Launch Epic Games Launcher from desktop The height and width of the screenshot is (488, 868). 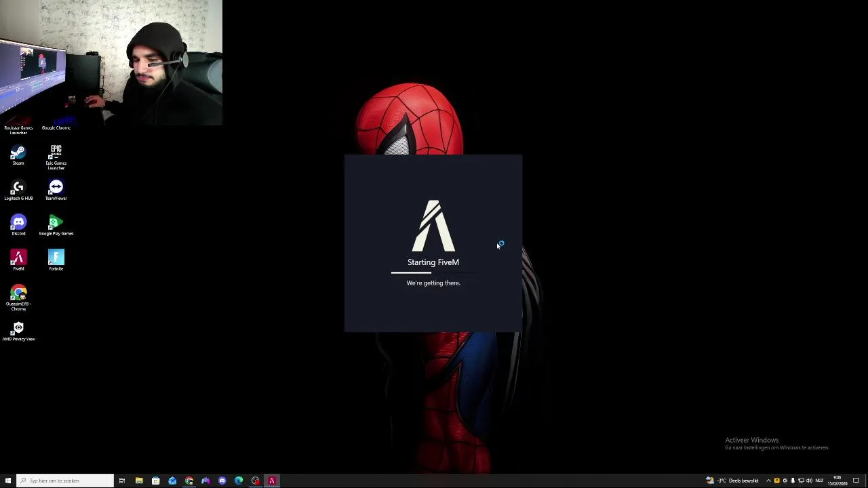click(56, 157)
